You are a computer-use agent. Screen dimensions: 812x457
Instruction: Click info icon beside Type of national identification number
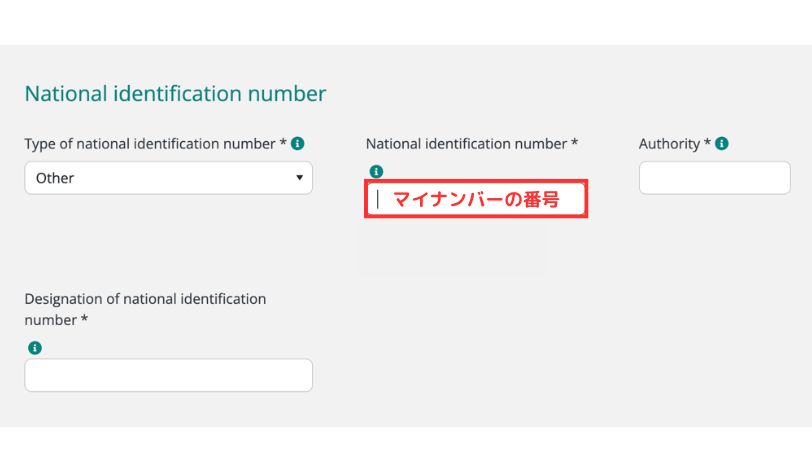point(298,144)
